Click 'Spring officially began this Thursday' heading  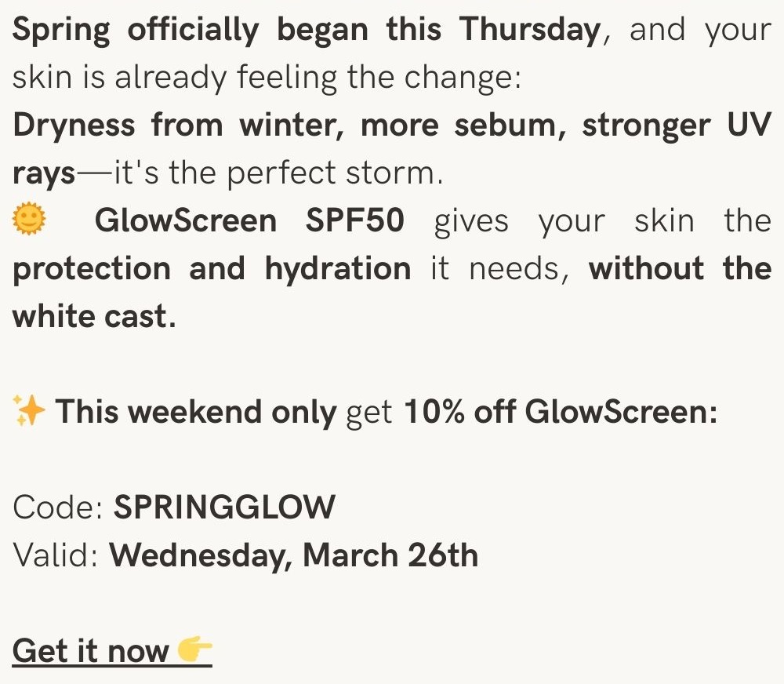coord(307,30)
